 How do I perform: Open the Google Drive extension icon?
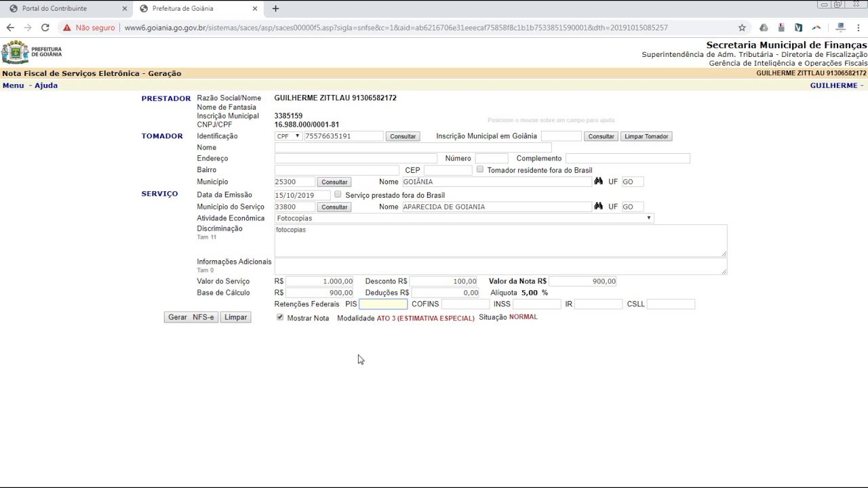click(764, 28)
